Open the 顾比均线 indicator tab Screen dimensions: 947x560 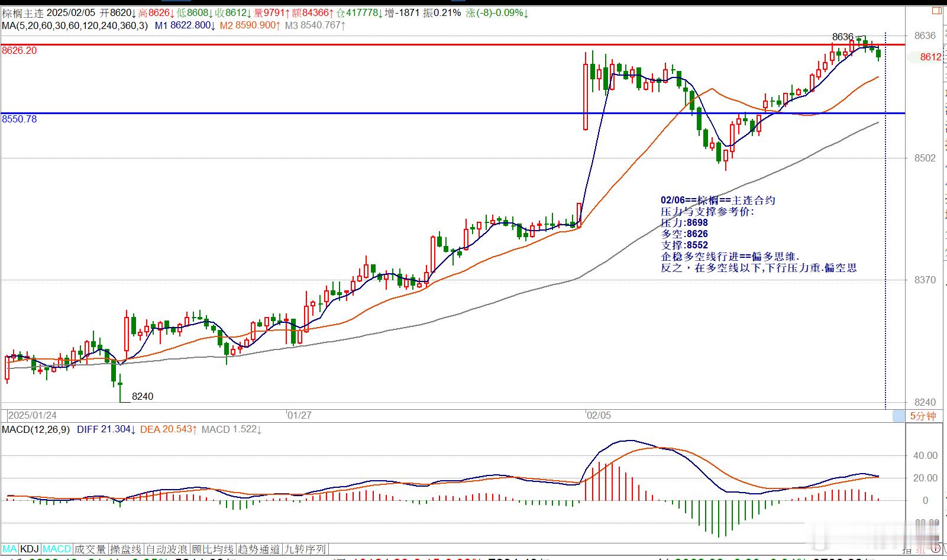pyautogui.click(x=213, y=549)
